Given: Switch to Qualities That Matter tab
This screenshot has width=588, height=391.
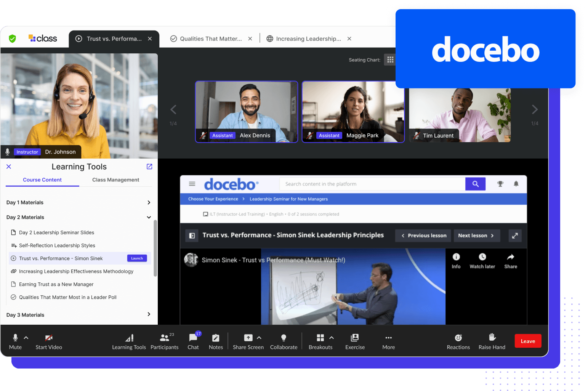Looking at the screenshot, I should click(x=210, y=39).
